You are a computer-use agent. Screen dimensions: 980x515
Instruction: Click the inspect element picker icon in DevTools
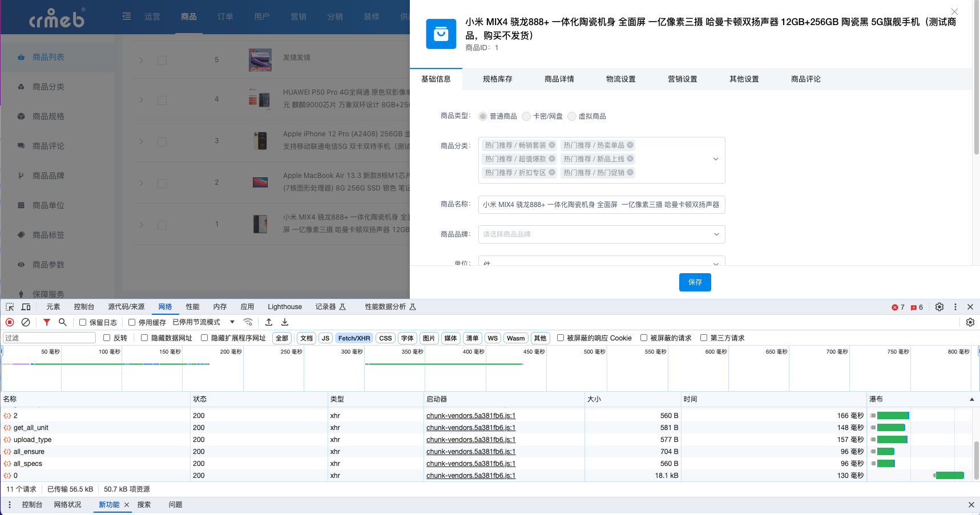coord(10,307)
